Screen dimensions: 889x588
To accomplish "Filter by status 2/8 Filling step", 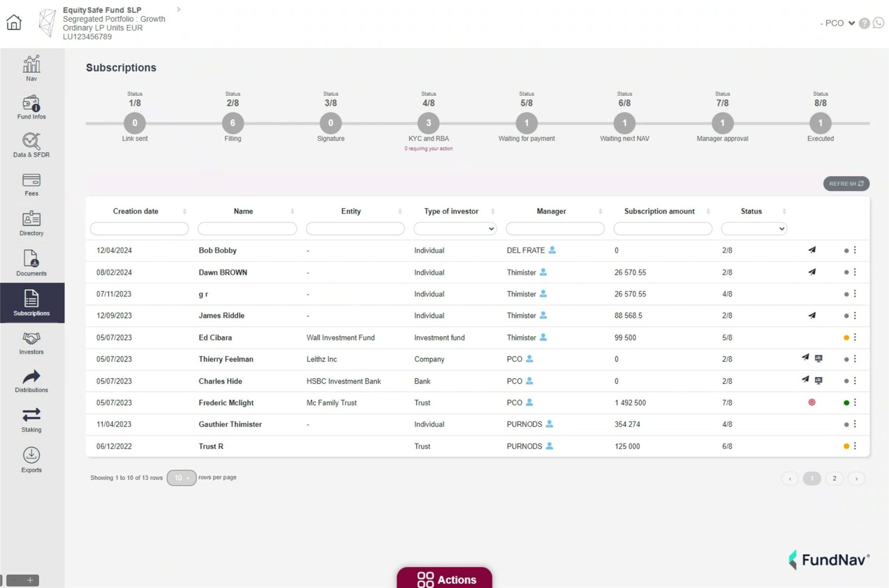I will click(233, 123).
